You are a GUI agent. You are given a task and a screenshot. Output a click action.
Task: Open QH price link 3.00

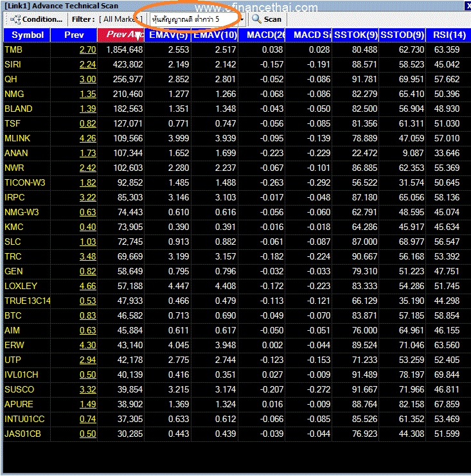tap(88, 79)
